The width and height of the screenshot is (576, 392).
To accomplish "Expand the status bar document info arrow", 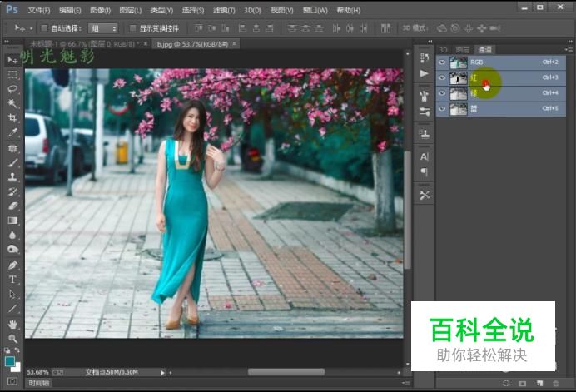I will pos(162,372).
